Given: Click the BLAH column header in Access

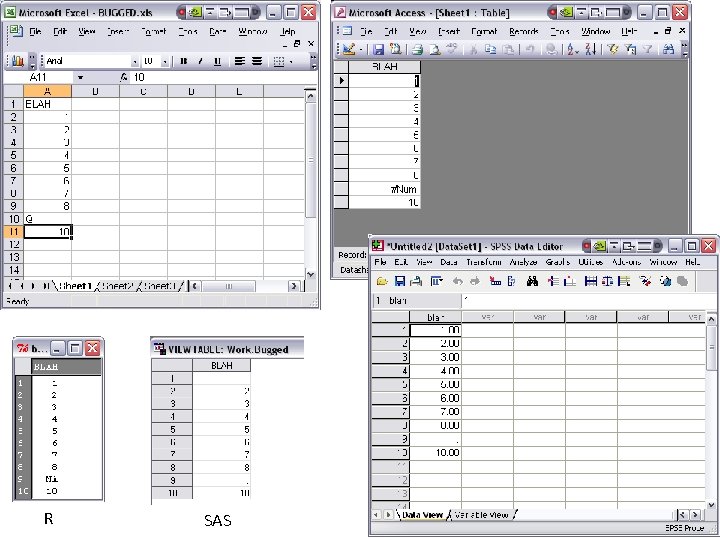Looking at the screenshot, I should [385, 67].
